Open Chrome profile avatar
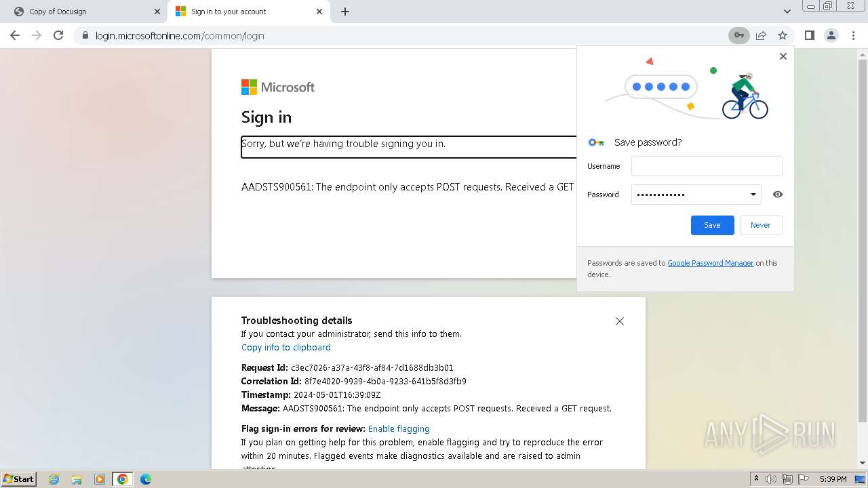 (x=831, y=35)
